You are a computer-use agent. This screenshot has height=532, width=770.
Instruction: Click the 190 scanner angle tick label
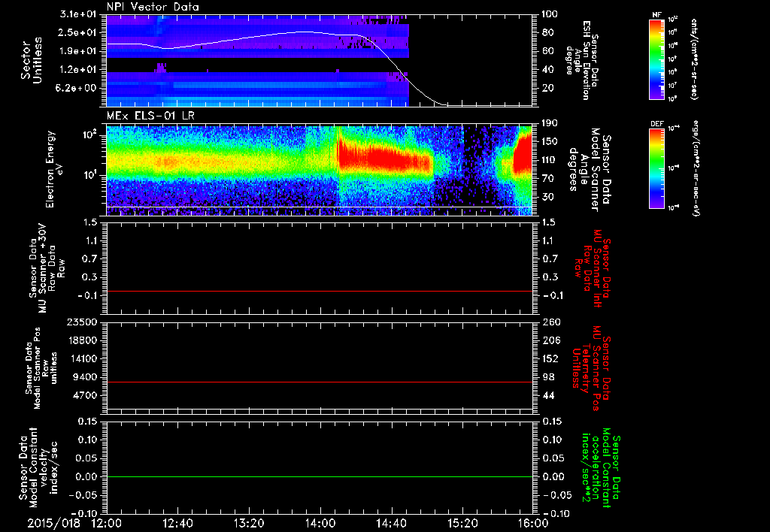point(550,123)
